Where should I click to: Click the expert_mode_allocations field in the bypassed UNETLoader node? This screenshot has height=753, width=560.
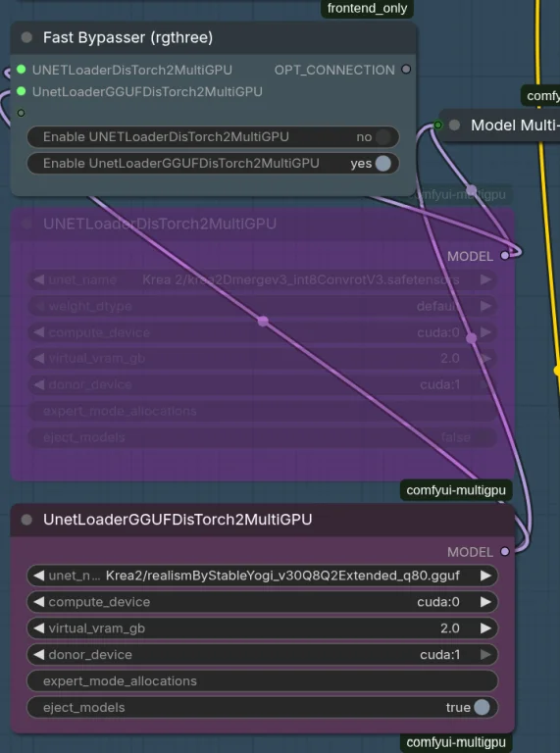(x=262, y=411)
